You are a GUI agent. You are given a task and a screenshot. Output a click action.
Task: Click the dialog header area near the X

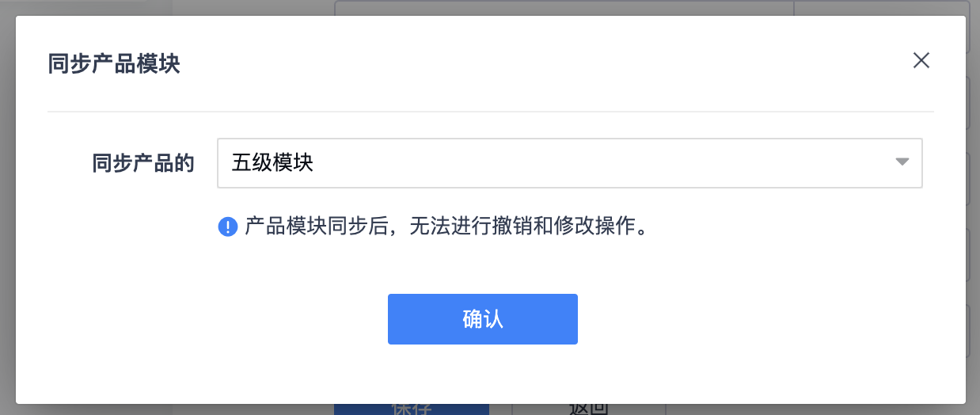pos(792,63)
